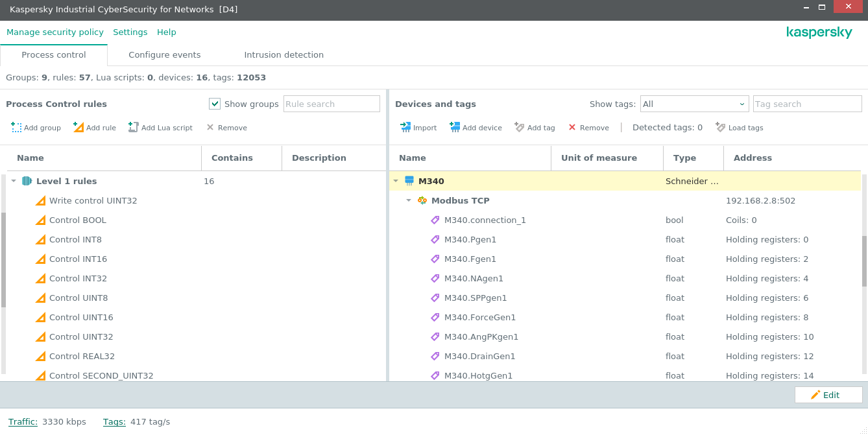Collapse the Level 1 rules group
The height and width of the screenshot is (435, 868).
click(13, 181)
